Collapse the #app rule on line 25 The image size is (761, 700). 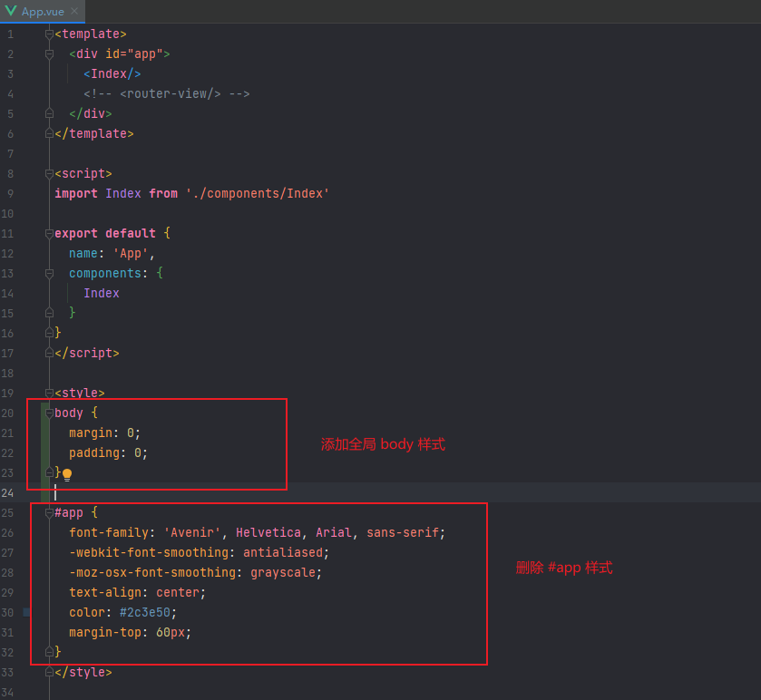49,512
